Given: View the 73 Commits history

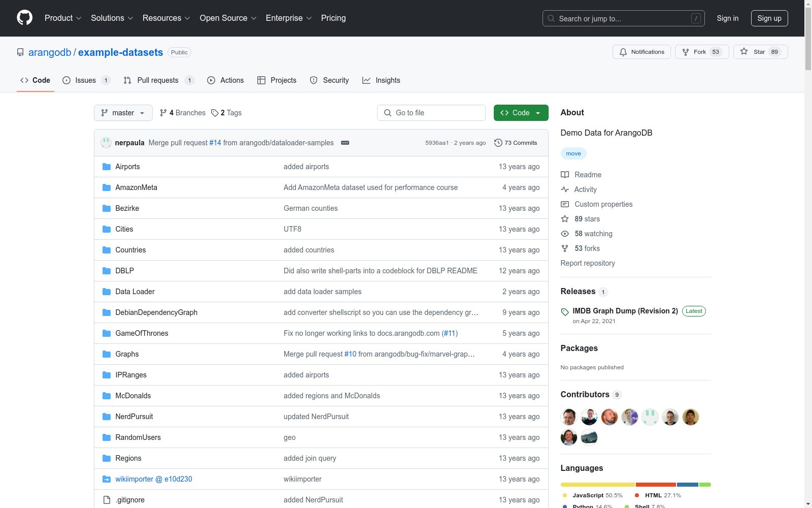Looking at the screenshot, I should (516, 143).
